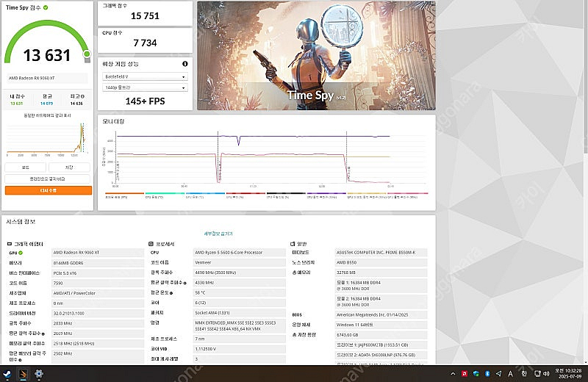Click the load result button
Viewport: 588px width, 382px height.
click(26, 167)
